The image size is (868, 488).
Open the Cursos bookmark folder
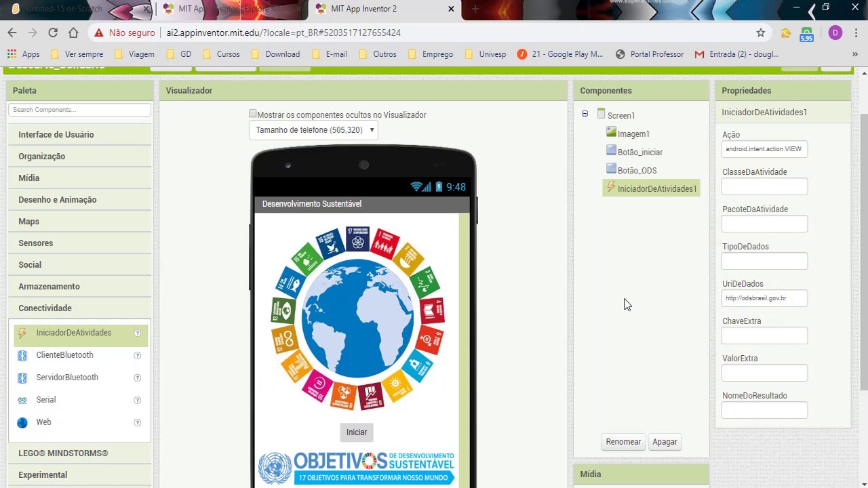[221, 54]
